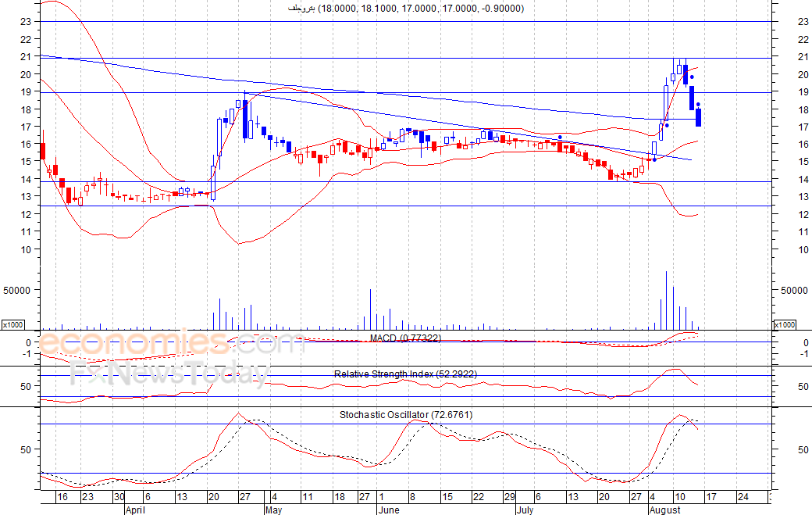Click the MACD -1 level label on the left axis

[x=27, y=354]
